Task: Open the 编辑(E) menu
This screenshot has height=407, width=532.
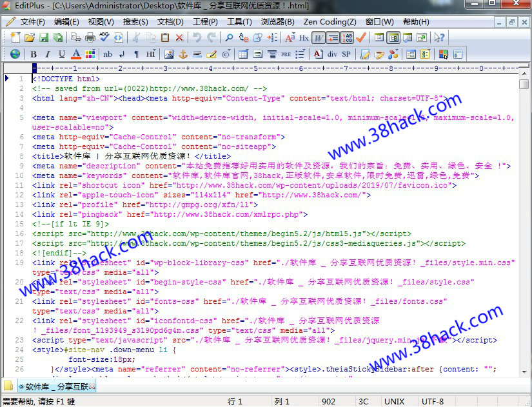Action: tap(66, 22)
